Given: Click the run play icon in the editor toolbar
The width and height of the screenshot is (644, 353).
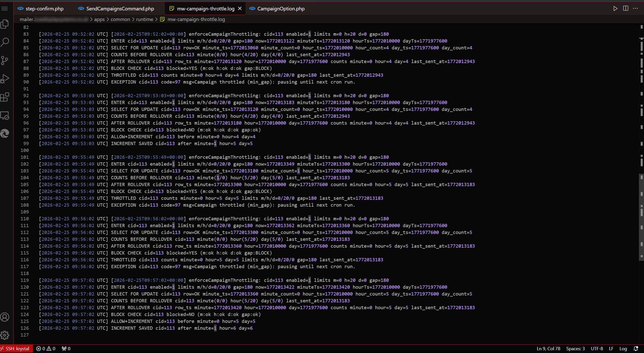Looking at the screenshot, I should pyautogui.click(x=615, y=9).
